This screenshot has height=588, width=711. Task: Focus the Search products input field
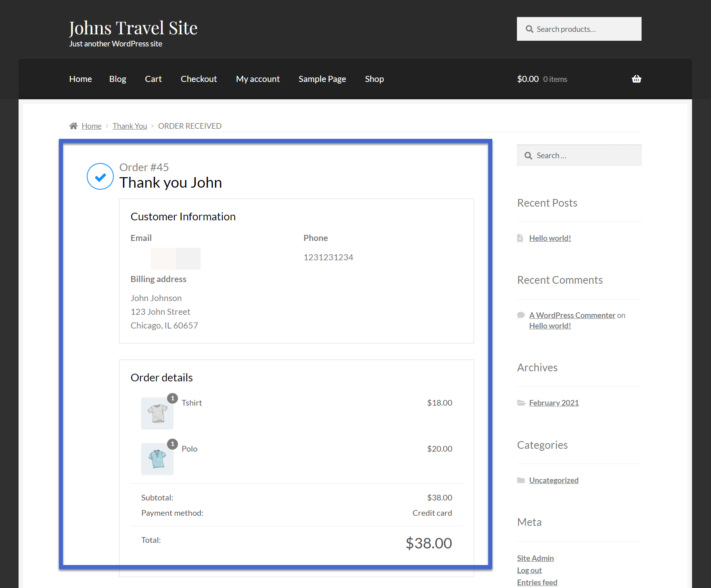(585, 29)
